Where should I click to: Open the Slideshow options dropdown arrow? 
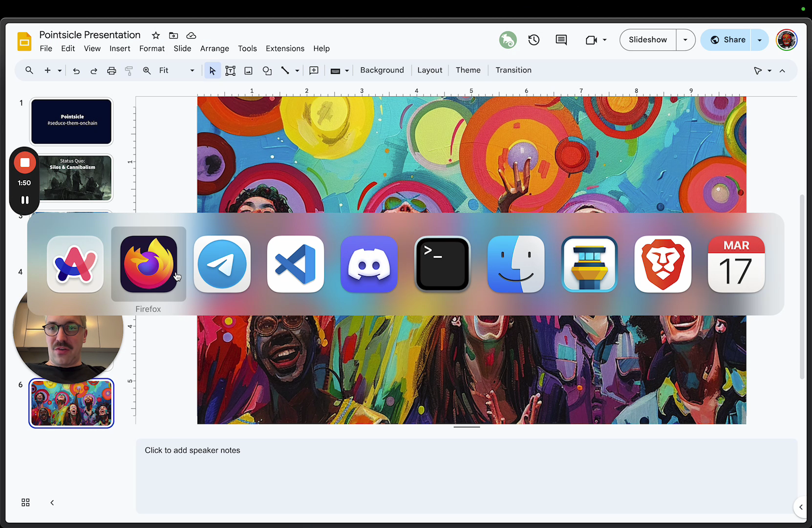[685, 40]
